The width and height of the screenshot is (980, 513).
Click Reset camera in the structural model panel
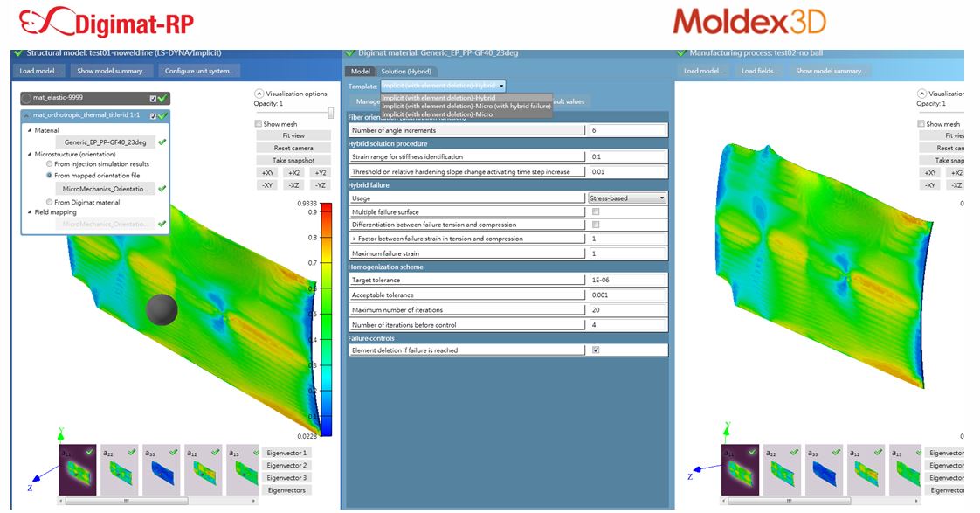(293, 148)
